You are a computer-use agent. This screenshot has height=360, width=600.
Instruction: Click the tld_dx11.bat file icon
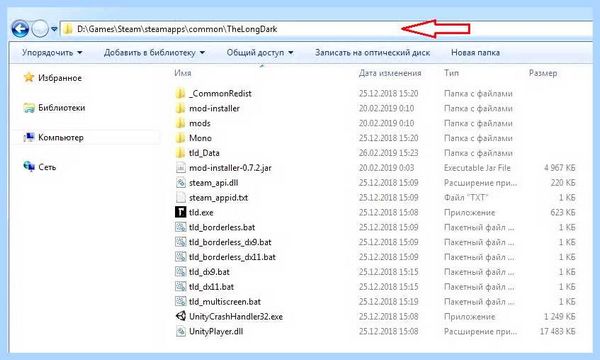[180, 287]
